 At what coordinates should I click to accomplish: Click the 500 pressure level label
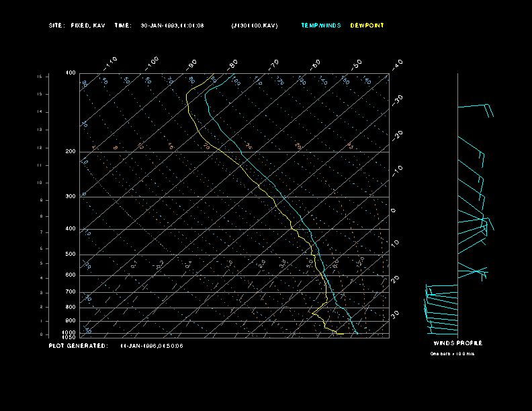coord(70,255)
